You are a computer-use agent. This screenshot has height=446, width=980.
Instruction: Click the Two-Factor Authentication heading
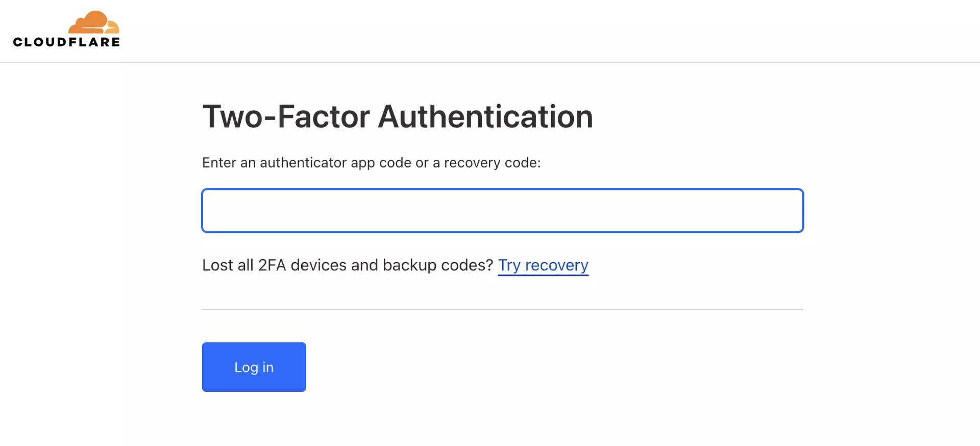point(397,116)
